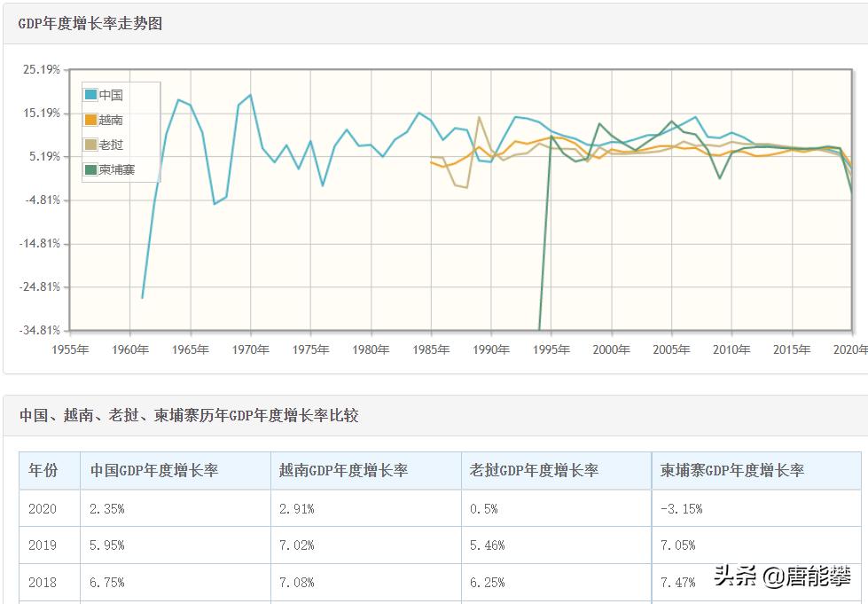Toggle the 中国 series legend label
868x604 pixels.
(111, 95)
